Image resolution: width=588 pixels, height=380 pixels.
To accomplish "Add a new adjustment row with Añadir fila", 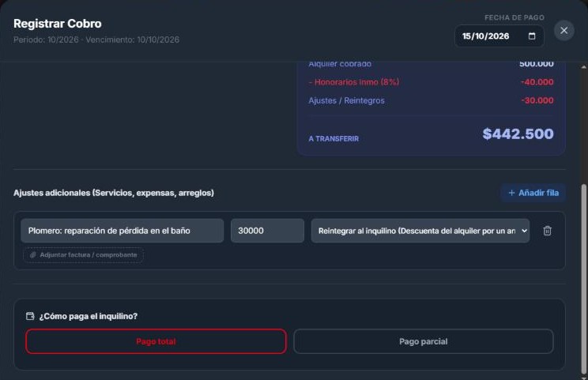I will [x=533, y=193].
